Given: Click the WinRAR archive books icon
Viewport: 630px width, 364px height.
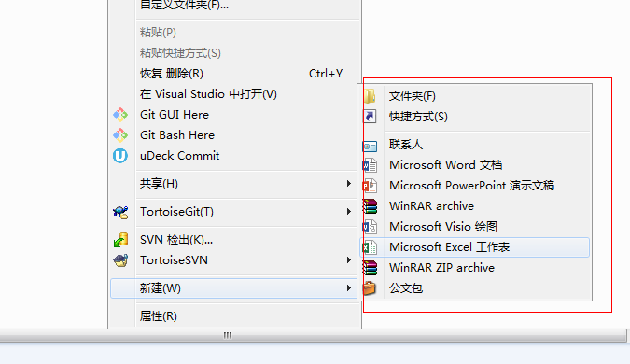Looking at the screenshot, I should pyautogui.click(x=370, y=206).
